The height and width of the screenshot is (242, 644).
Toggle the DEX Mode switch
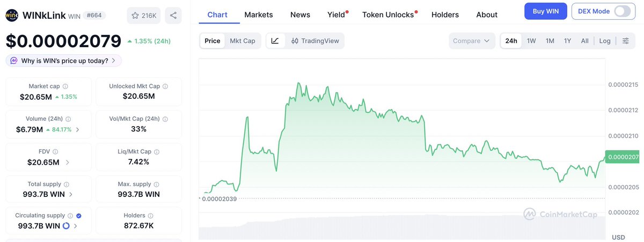click(x=622, y=11)
